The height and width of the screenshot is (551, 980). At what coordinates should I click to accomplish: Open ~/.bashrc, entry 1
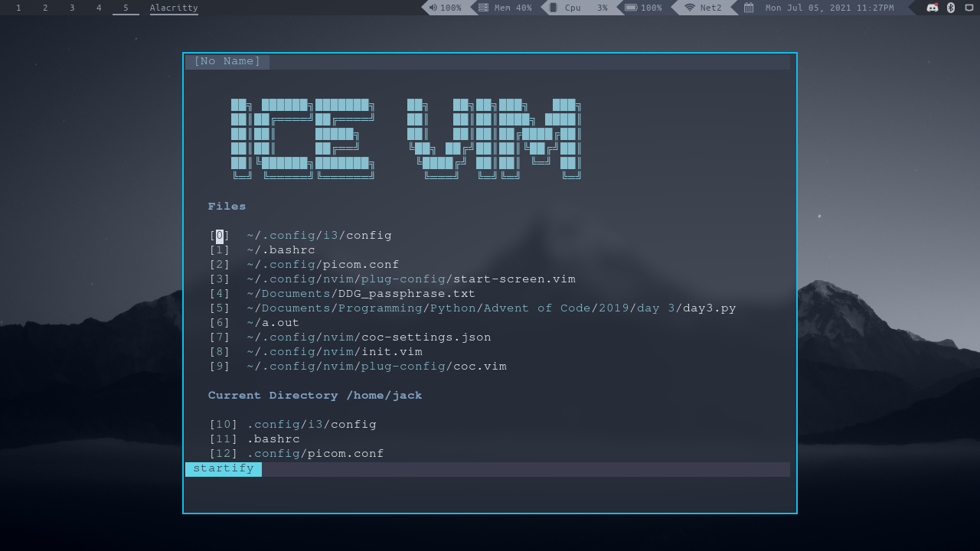281,250
